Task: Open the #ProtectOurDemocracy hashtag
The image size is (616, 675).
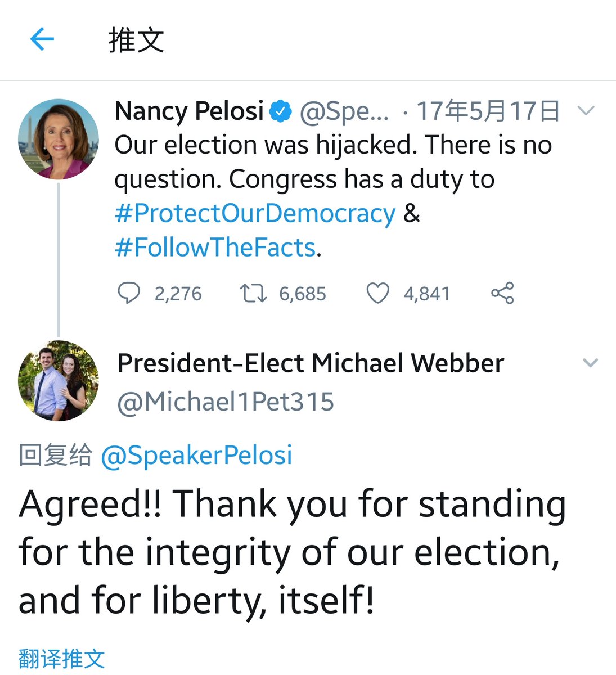Action: (255, 214)
